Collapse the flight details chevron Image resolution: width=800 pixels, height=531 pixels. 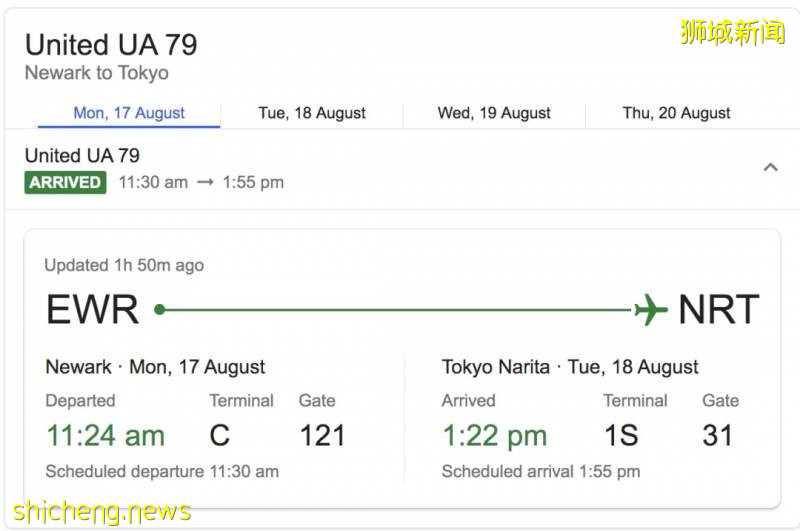coord(770,167)
